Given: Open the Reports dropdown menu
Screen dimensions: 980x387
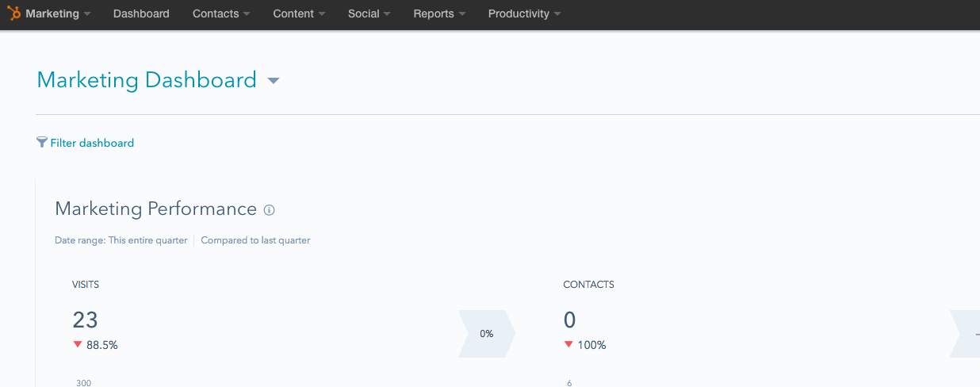Looking at the screenshot, I should 439,13.
